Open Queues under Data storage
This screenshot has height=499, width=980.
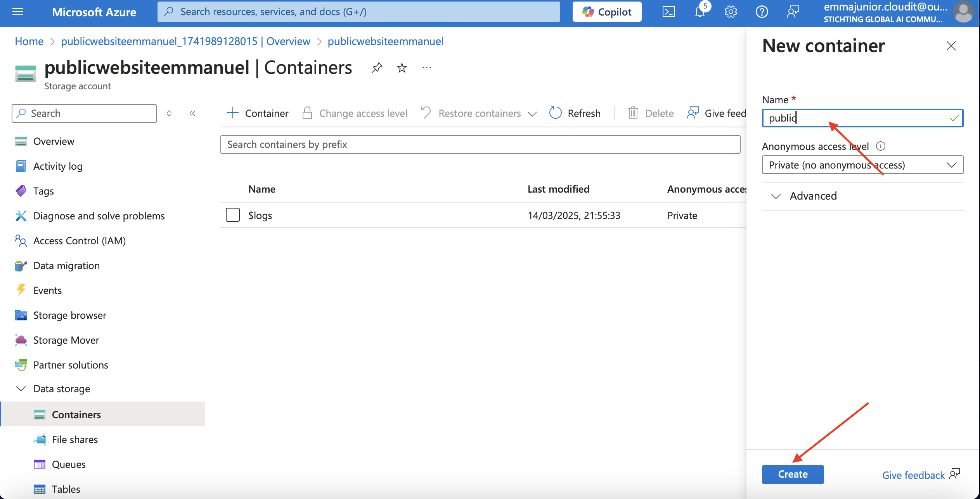click(x=69, y=464)
